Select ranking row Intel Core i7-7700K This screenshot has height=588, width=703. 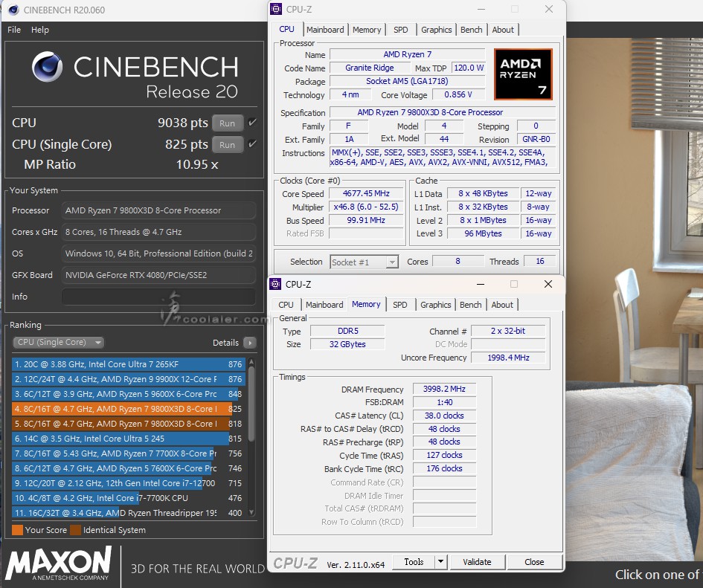click(129, 498)
